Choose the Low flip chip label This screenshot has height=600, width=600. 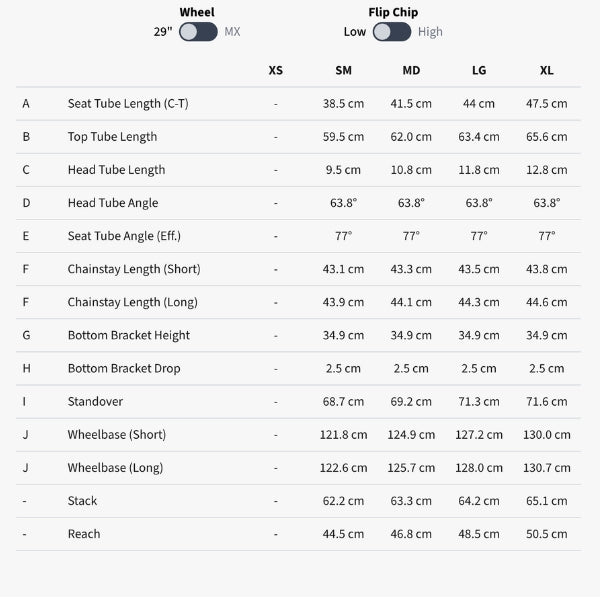355,32
